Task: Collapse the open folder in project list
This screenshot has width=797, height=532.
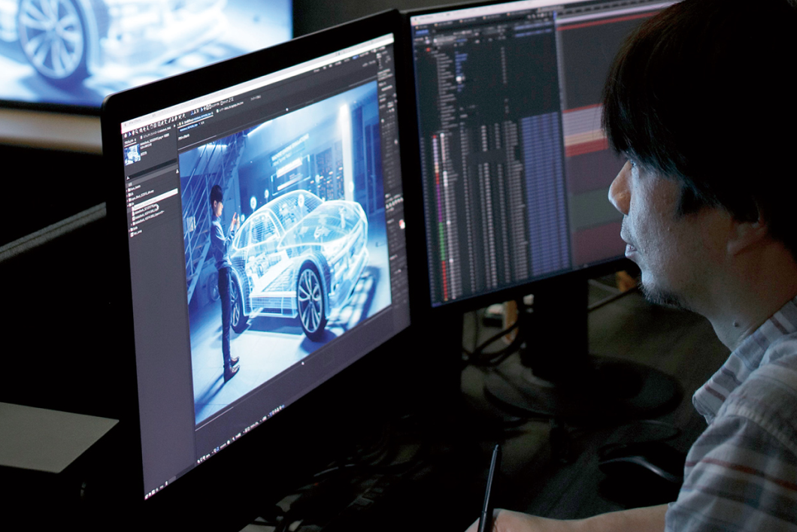Action: [x=130, y=204]
